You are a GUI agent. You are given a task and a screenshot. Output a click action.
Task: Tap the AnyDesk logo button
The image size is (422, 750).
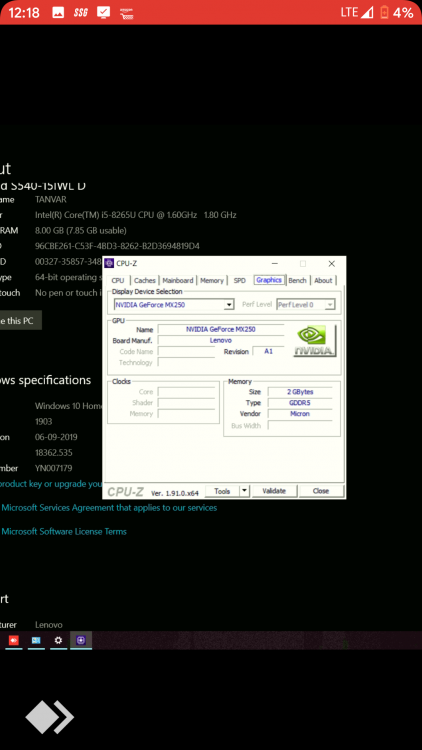point(50,717)
